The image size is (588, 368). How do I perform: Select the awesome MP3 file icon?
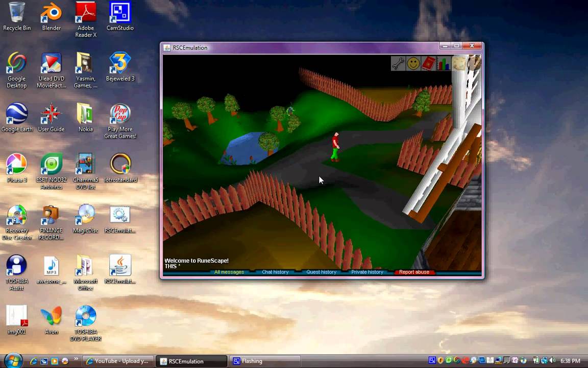(x=52, y=270)
